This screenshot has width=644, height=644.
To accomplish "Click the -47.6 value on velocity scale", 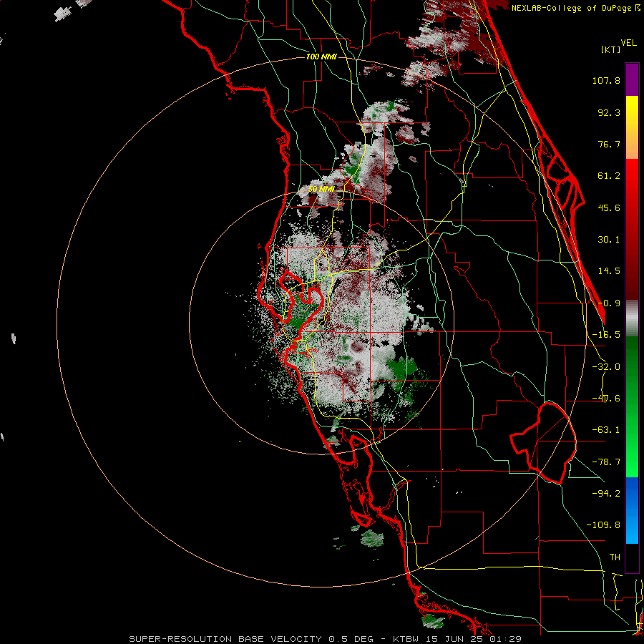I will (x=606, y=399).
